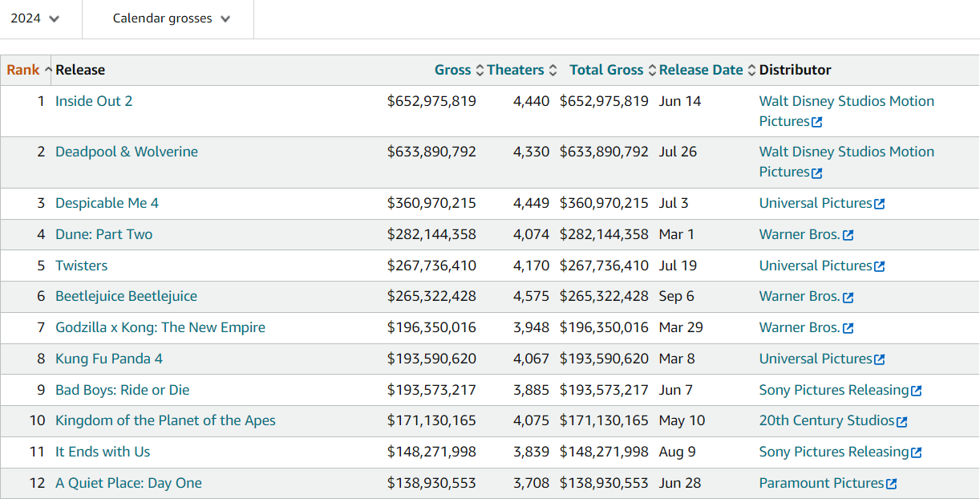980x499 pixels.
Task: Select the 4,449 theaters value
Action: [531, 203]
